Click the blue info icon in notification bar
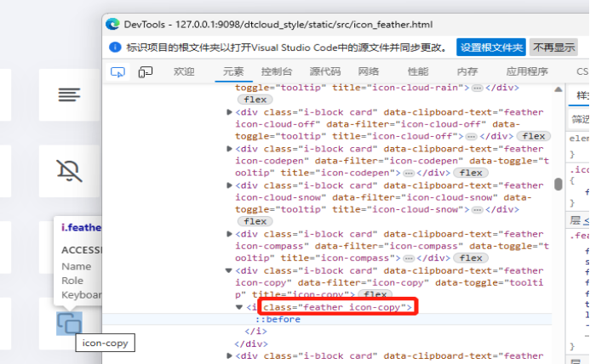Screen dimensions: 590x364 [115, 48]
